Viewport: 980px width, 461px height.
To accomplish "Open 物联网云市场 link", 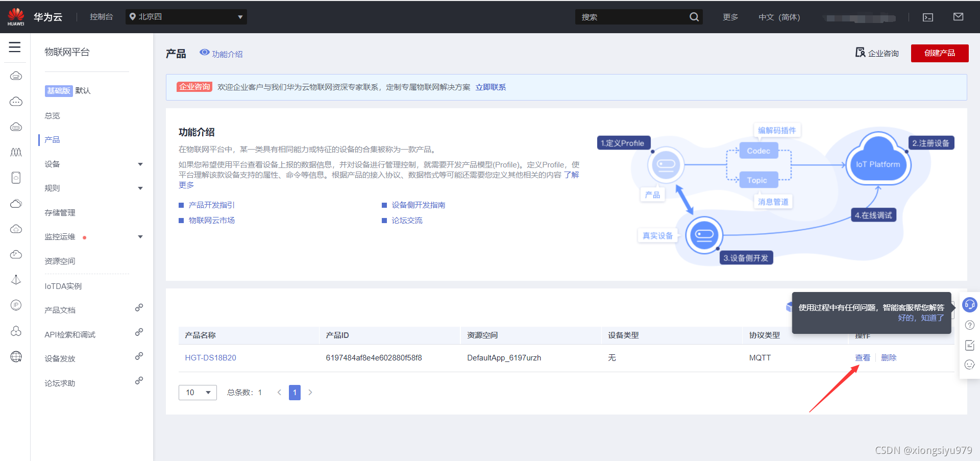I will [211, 220].
